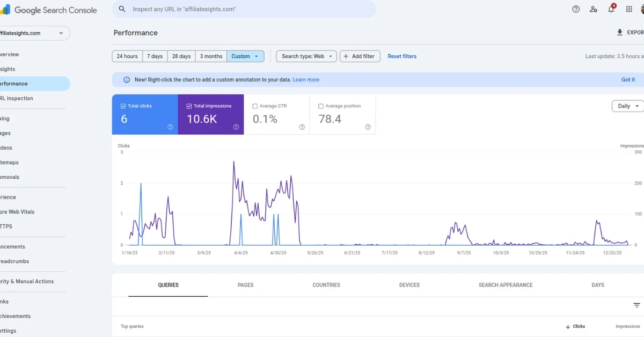Image resolution: width=644 pixels, height=337 pixels.
Task: Click the Export download icon
Action: [620, 33]
